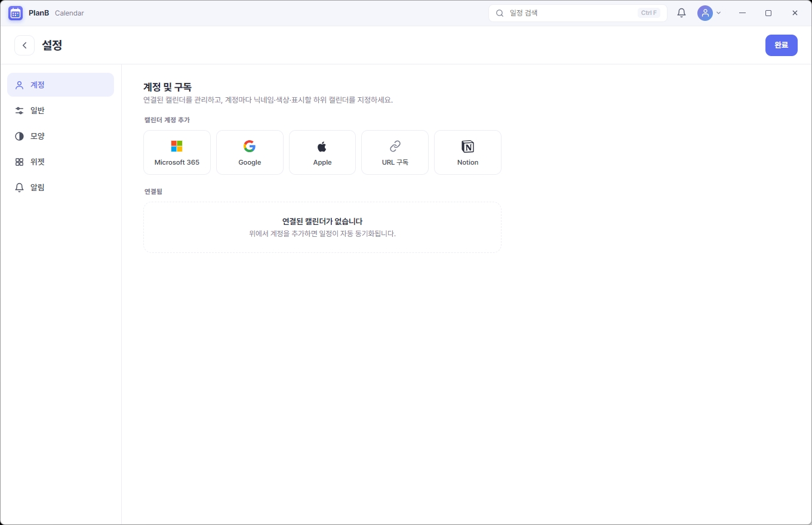The width and height of the screenshot is (812, 525).
Task: Click the 연결됨 section label
Action: [x=153, y=192]
